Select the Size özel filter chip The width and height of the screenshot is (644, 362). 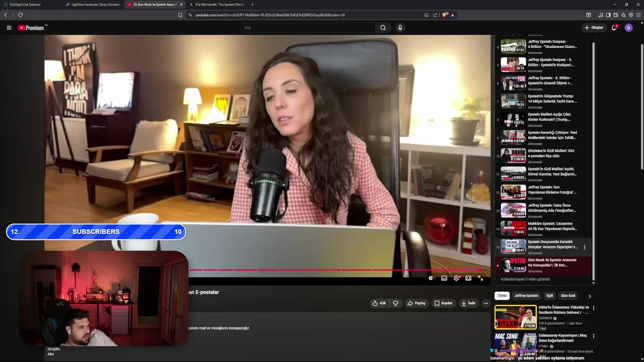[568, 296]
